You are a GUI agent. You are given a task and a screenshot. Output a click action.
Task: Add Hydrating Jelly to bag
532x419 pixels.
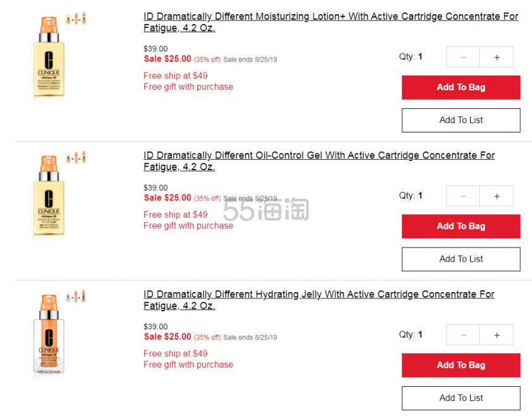(461, 365)
